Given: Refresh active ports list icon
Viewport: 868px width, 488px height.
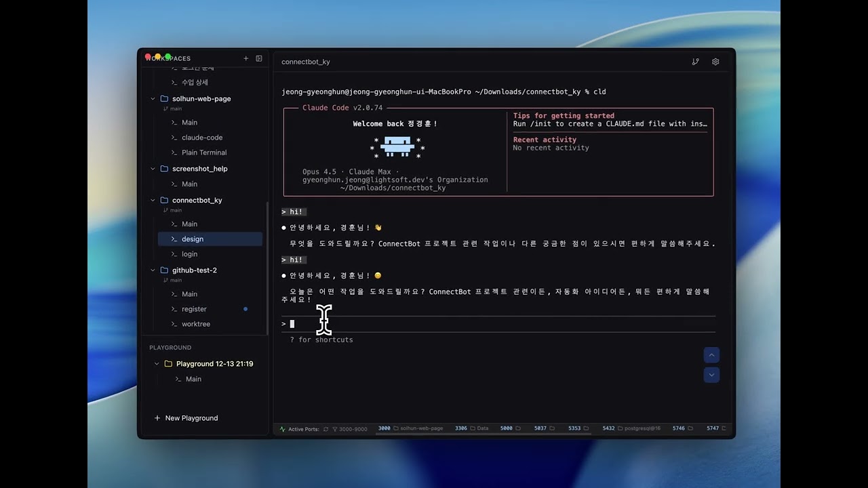Looking at the screenshot, I should point(326,429).
